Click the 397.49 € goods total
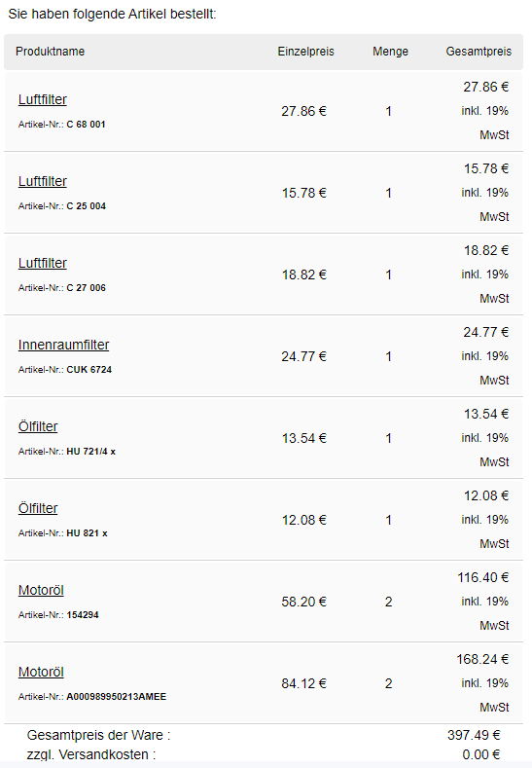This screenshot has width=532, height=768. pos(474,735)
